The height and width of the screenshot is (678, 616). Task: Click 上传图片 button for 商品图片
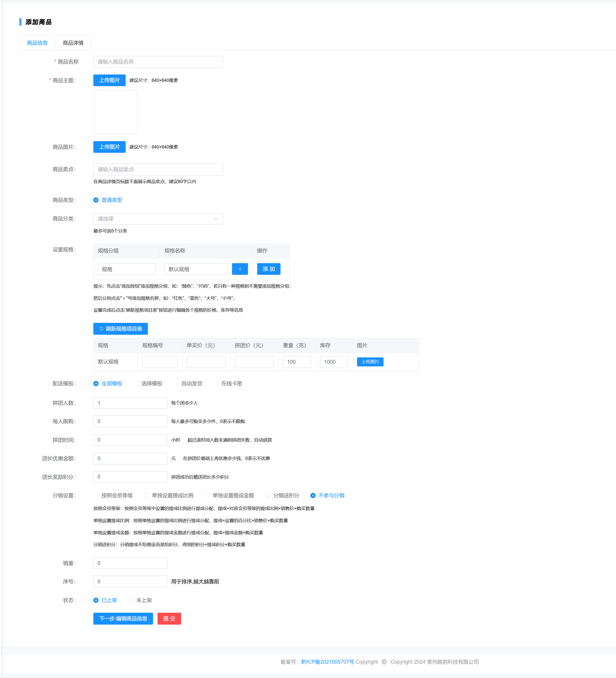[109, 147]
